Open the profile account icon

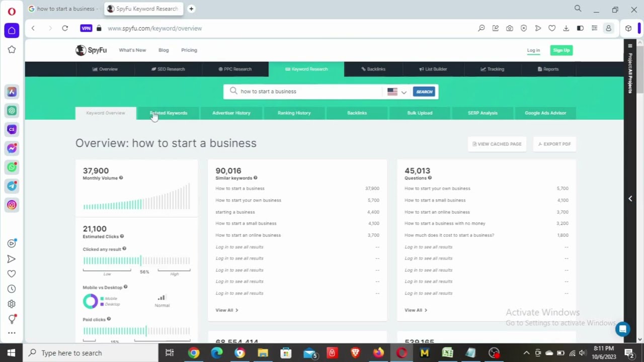[x=608, y=28]
